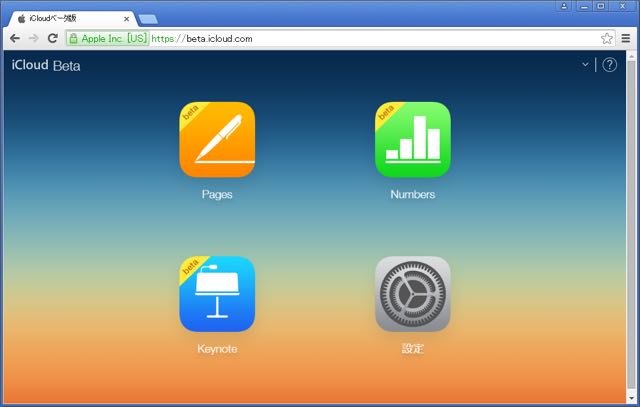Click the vertical scrollbar thumb
The width and height of the screenshot is (640, 407).
[631, 225]
